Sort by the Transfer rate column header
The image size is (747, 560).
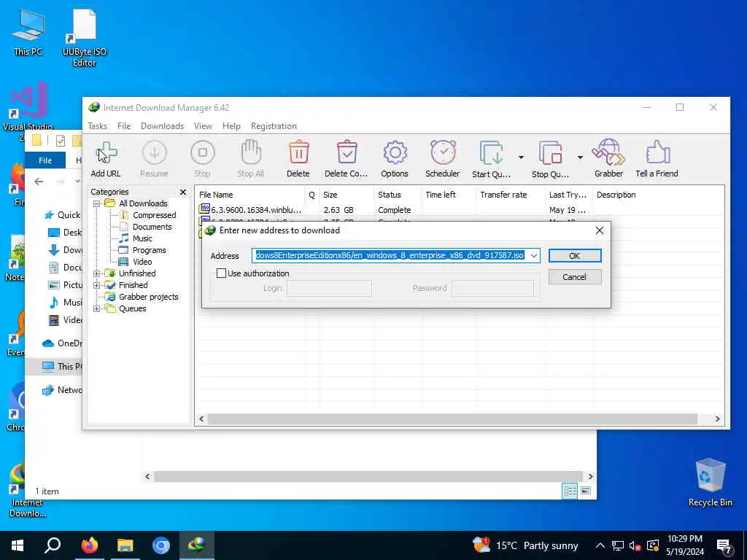point(510,195)
